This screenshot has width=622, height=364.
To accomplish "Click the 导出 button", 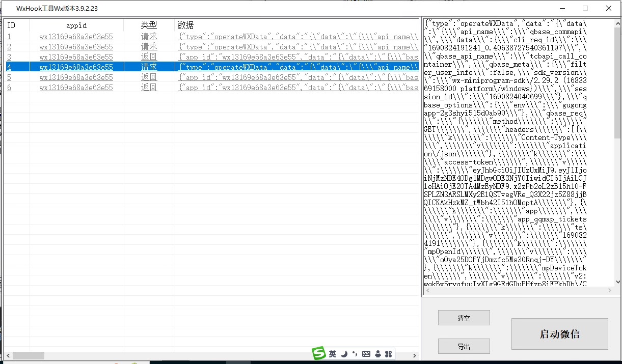I will [464, 346].
